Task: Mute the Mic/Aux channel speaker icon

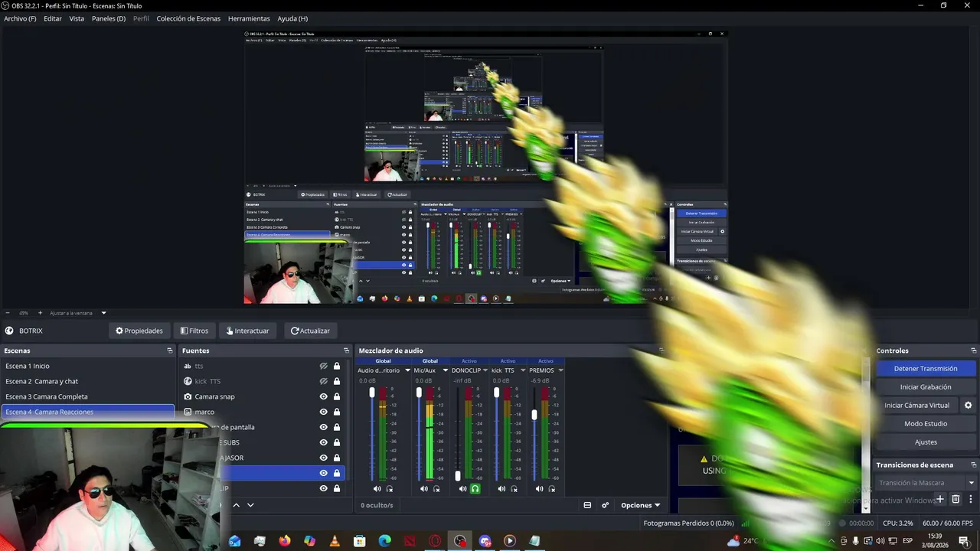Action: pos(424,489)
